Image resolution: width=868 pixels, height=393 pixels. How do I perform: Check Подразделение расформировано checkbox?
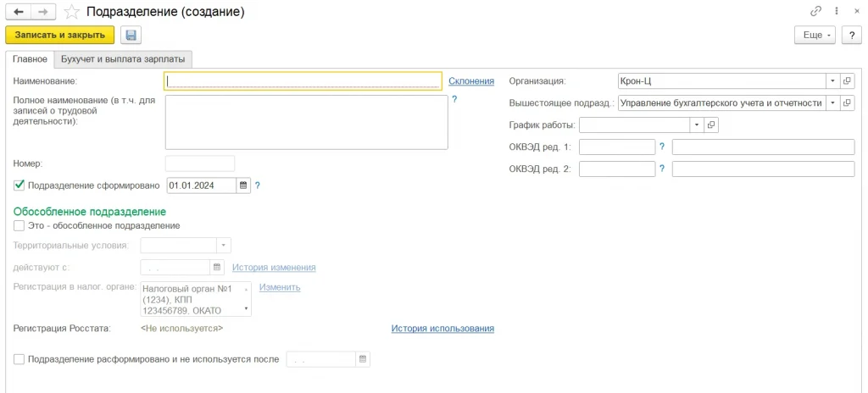19,359
